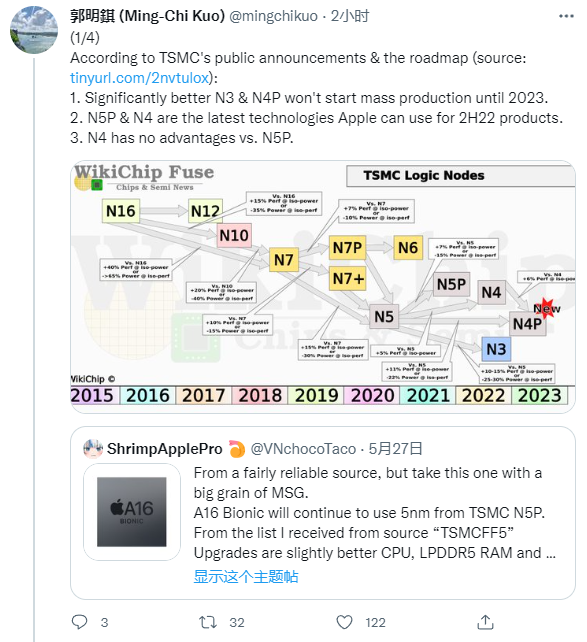This screenshot has width=587, height=642.
Task: Open the three-dot more options menu
Action: [x=566, y=16]
